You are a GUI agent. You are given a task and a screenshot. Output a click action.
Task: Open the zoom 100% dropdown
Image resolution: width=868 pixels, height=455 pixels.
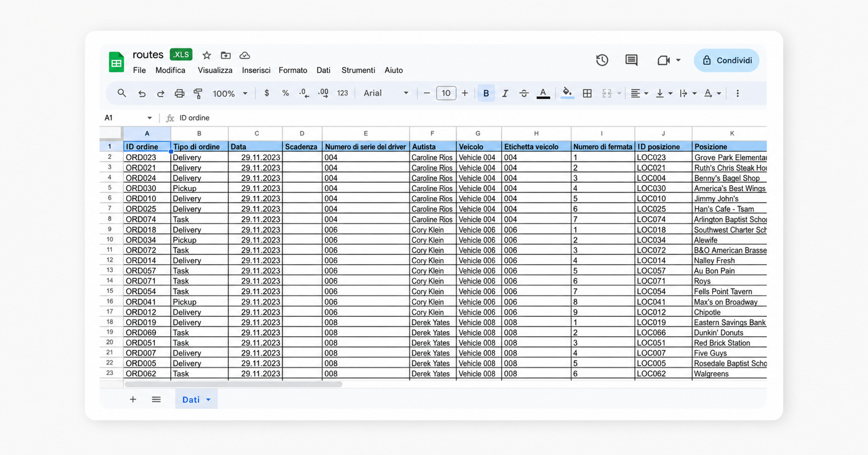(x=230, y=93)
